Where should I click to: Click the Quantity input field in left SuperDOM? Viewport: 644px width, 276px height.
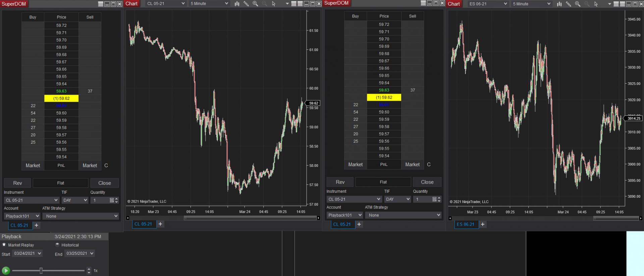pos(100,200)
